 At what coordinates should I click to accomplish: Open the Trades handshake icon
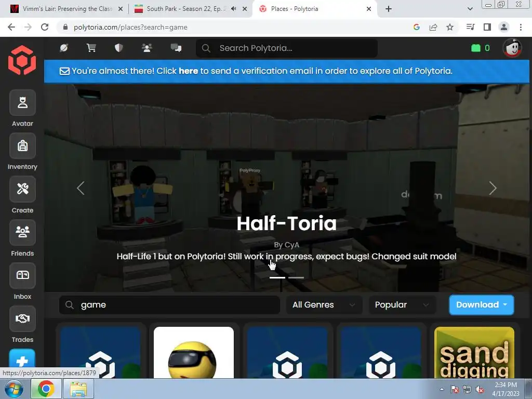[x=22, y=318]
